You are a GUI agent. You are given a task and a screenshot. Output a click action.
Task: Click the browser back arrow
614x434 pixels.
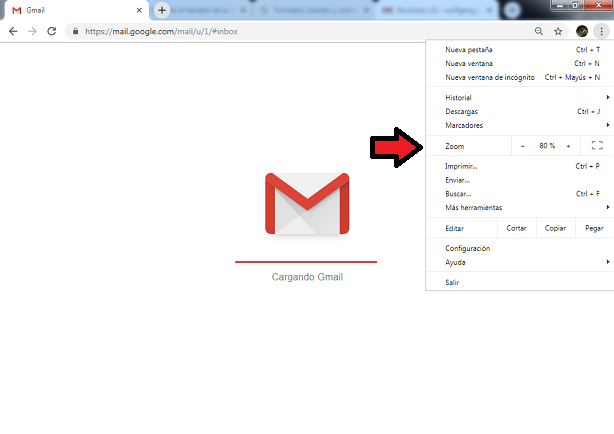[13, 31]
